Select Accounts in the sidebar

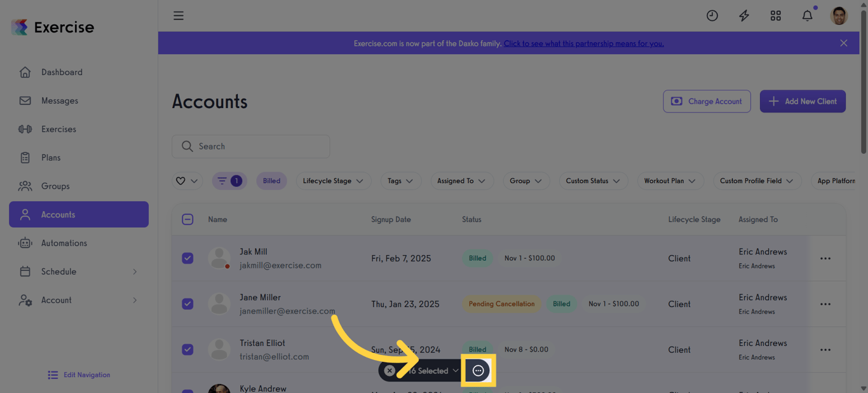pyautogui.click(x=79, y=214)
